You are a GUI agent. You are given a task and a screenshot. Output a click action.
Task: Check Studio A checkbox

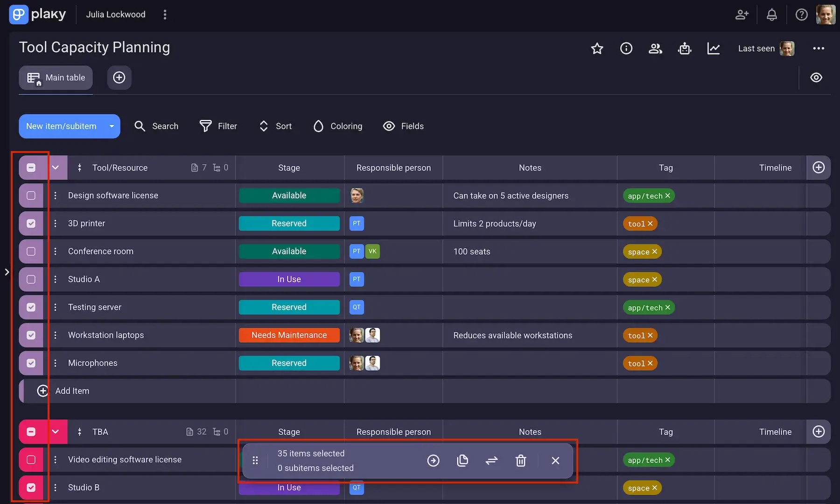(x=31, y=279)
